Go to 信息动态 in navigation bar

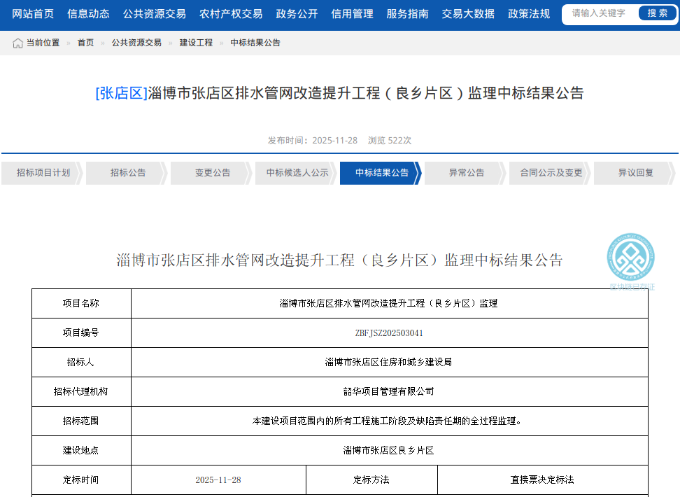(x=88, y=14)
